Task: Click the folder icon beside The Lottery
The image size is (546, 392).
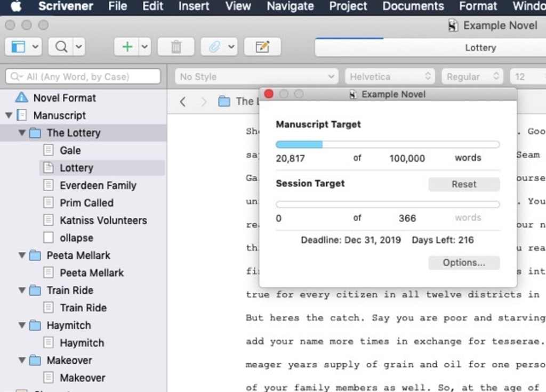Action: 35,133
